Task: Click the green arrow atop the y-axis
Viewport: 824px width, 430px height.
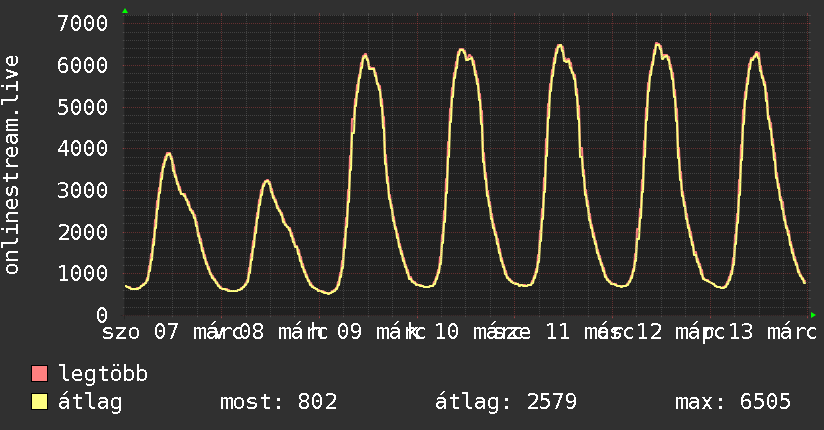Action: click(x=125, y=11)
